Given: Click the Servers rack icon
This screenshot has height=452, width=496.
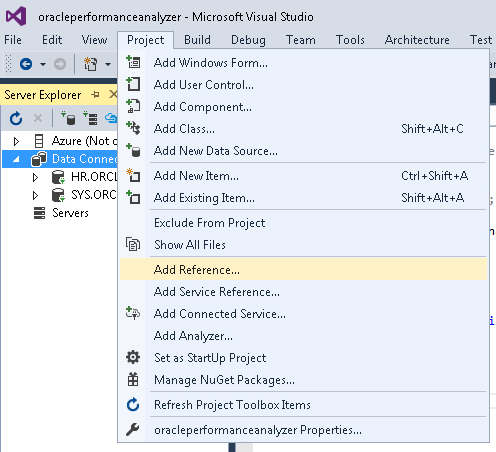Looking at the screenshot, I should 39,213.
